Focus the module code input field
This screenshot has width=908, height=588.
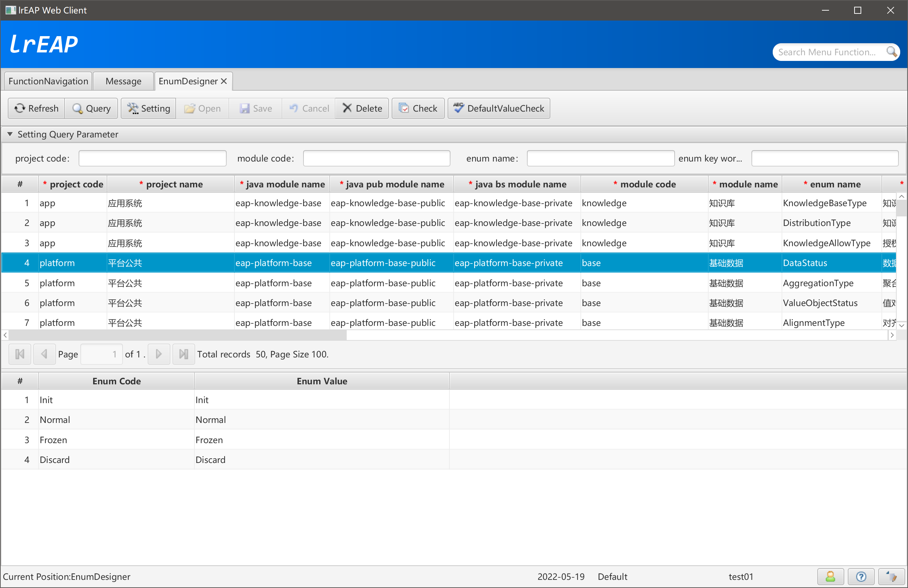click(x=376, y=158)
